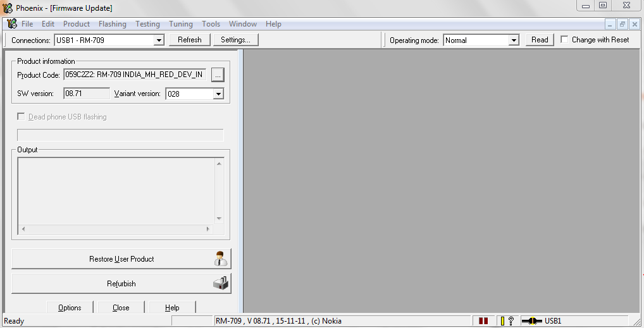644x328 pixels.
Task: Restore down the inner Firmware Update window
Action: [622, 24]
